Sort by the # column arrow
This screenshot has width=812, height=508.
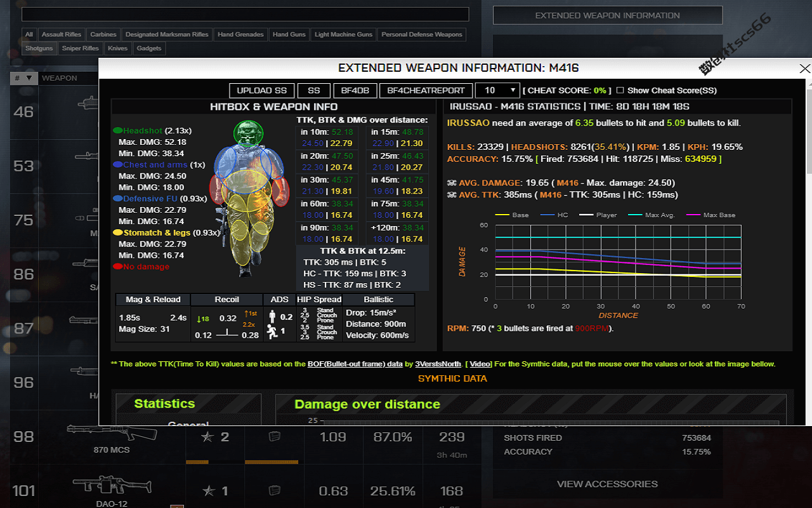pos(29,78)
